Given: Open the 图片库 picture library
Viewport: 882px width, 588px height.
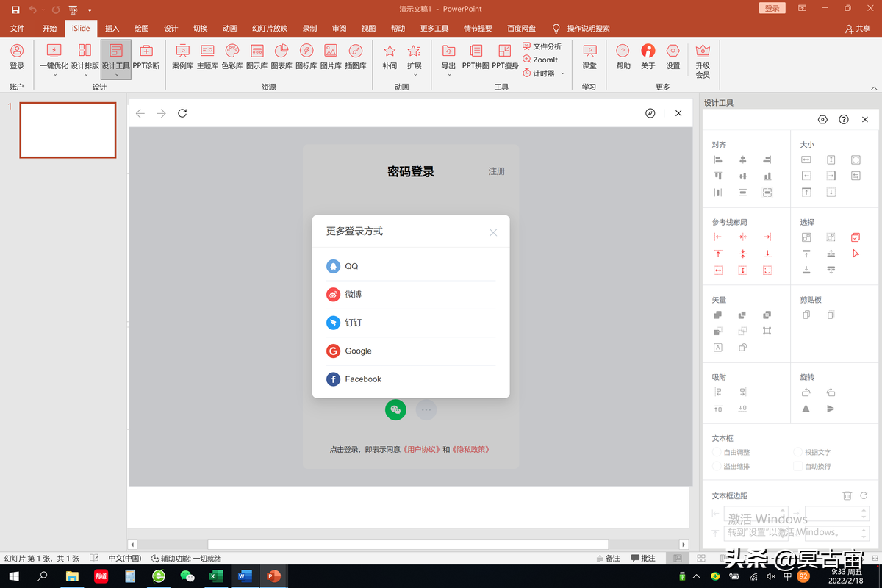Looking at the screenshot, I should [331, 56].
